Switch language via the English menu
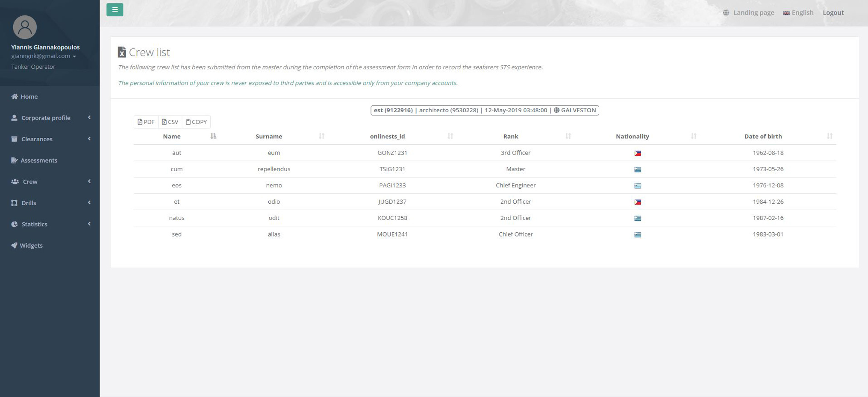868x397 pixels. coord(798,12)
